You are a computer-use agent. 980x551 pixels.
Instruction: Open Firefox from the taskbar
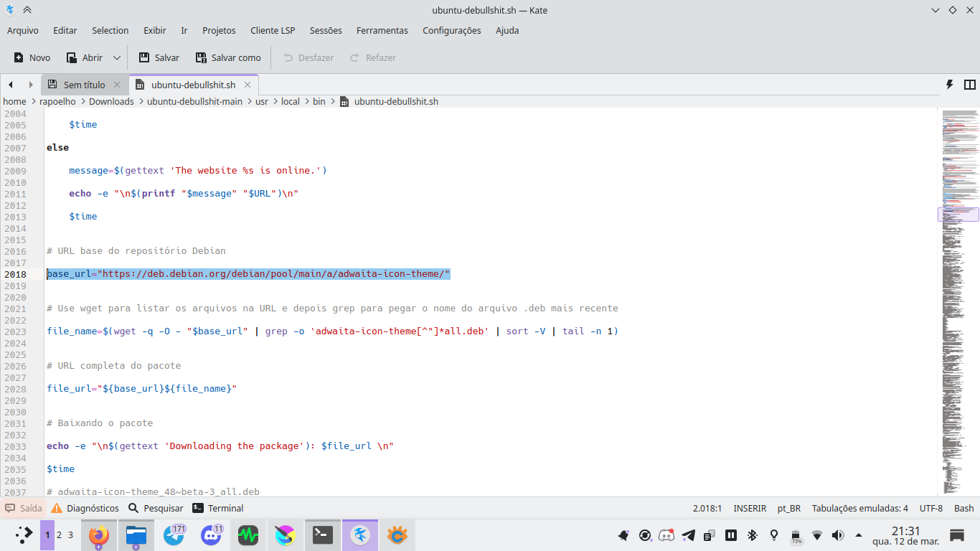[99, 535]
